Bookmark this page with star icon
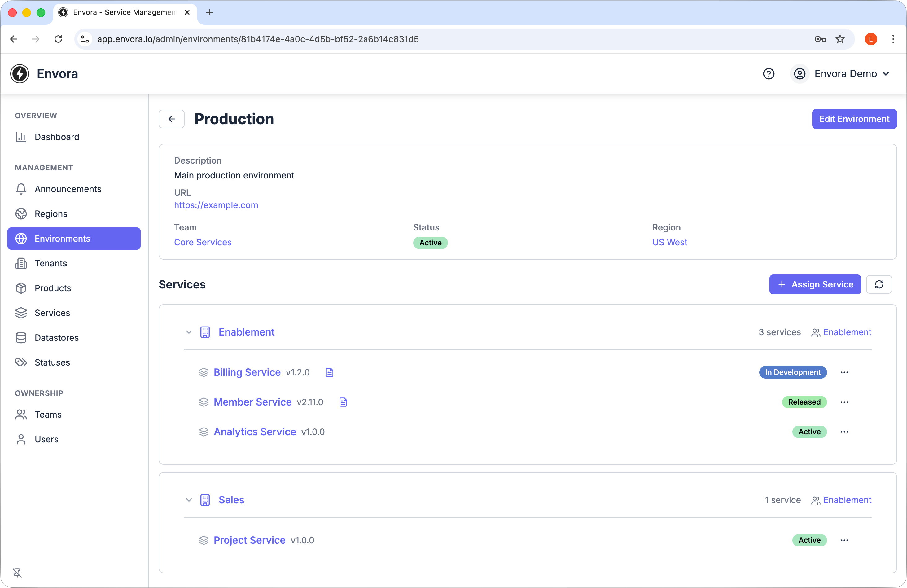 [840, 39]
